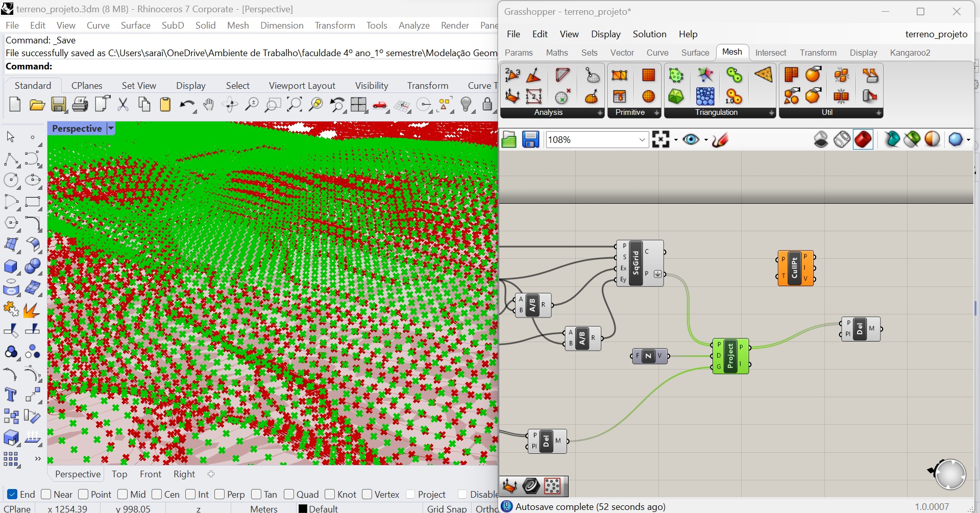Switch to the Surface tab in Grasshopper
980x513 pixels.
pos(695,53)
